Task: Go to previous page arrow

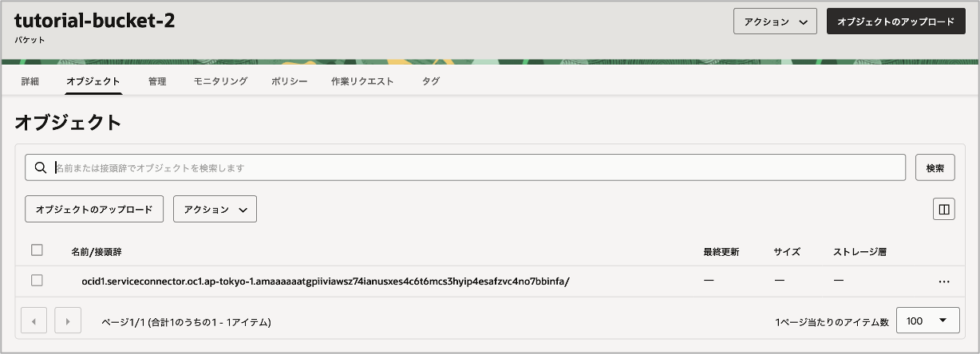Action: tap(34, 321)
